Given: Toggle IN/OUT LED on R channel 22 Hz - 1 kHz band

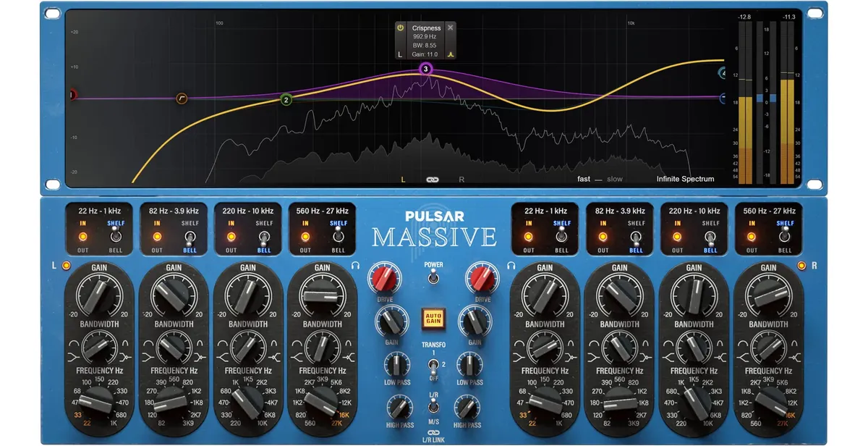Looking at the screenshot, I should pos(528,237).
